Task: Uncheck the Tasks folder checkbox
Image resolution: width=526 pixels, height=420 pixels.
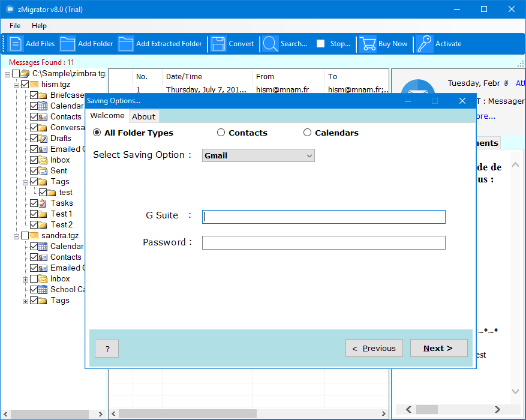Action: click(x=34, y=203)
